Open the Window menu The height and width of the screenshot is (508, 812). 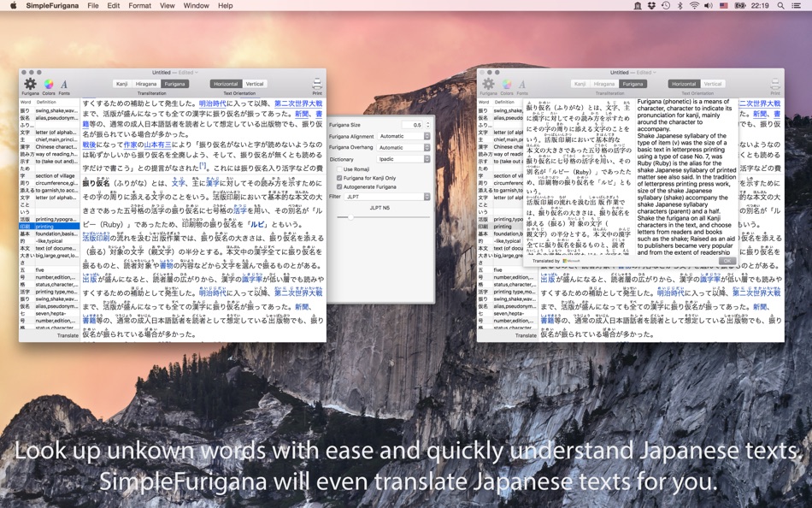click(197, 6)
